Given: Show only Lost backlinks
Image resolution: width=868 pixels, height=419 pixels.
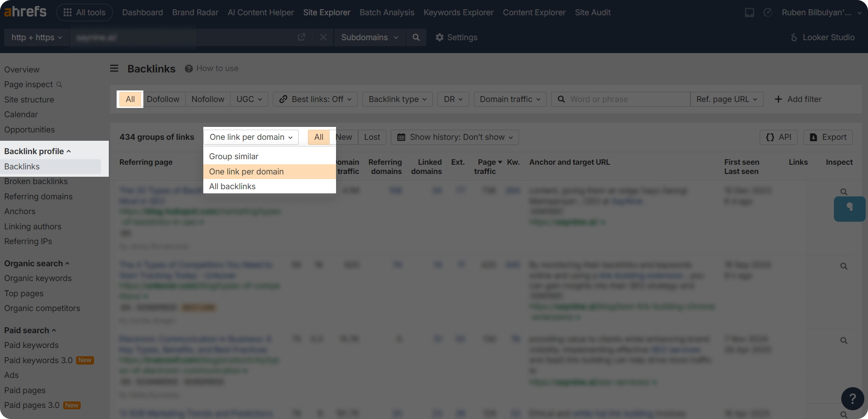Looking at the screenshot, I should pyautogui.click(x=372, y=137).
